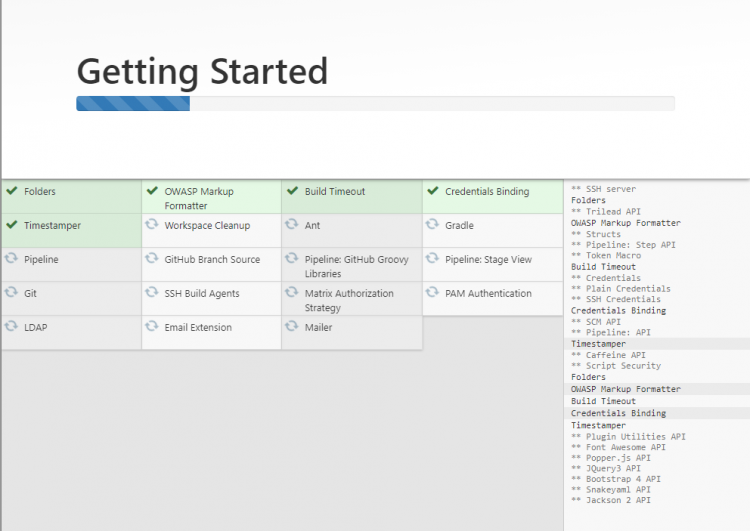
Task: Click the pending icon beside PAM Authentication
Action: [432, 292]
